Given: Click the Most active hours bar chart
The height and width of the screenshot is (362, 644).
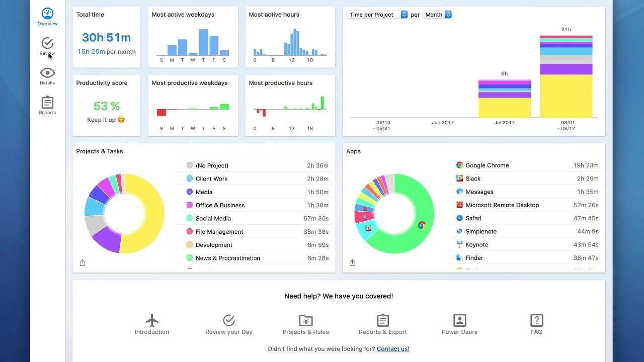Looking at the screenshot, I should click(x=290, y=42).
